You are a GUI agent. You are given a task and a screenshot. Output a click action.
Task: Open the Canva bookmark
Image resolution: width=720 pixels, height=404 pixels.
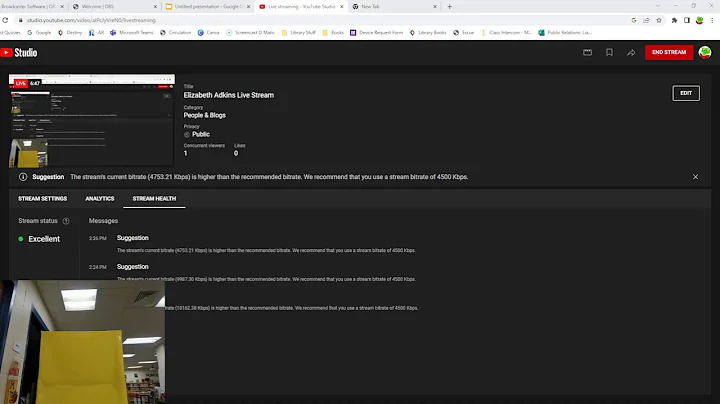click(208, 33)
